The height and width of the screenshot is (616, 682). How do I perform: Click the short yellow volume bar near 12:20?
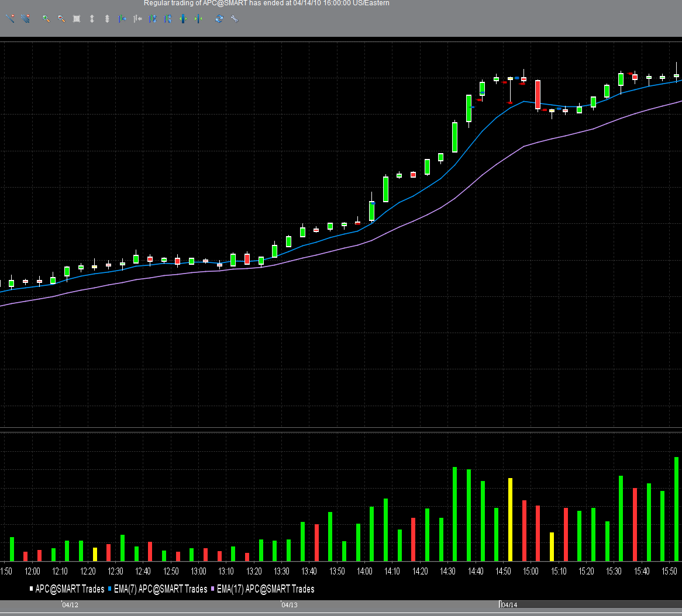[95, 554]
